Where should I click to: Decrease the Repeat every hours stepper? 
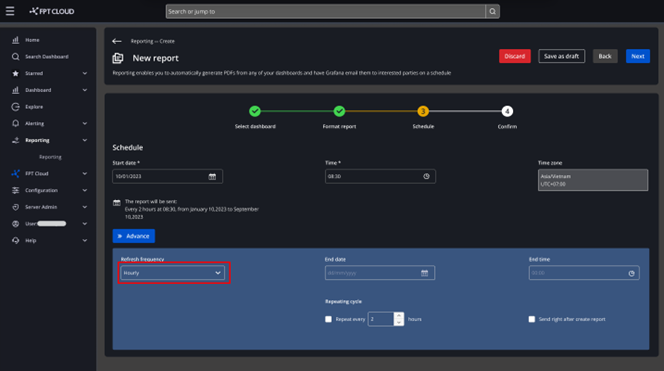tap(398, 323)
